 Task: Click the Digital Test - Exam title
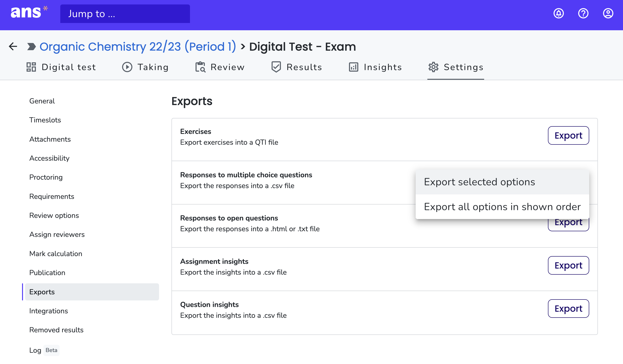point(303,47)
